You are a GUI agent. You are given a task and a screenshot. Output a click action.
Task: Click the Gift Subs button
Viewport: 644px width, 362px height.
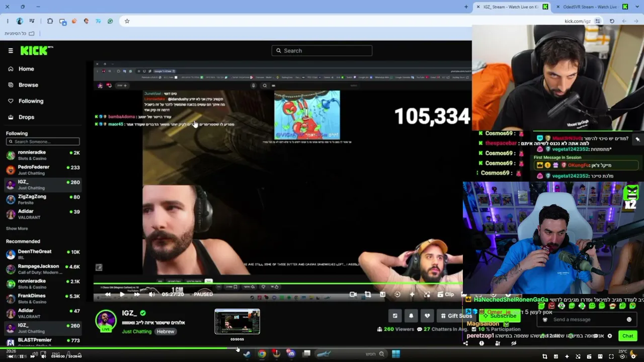[456, 316]
